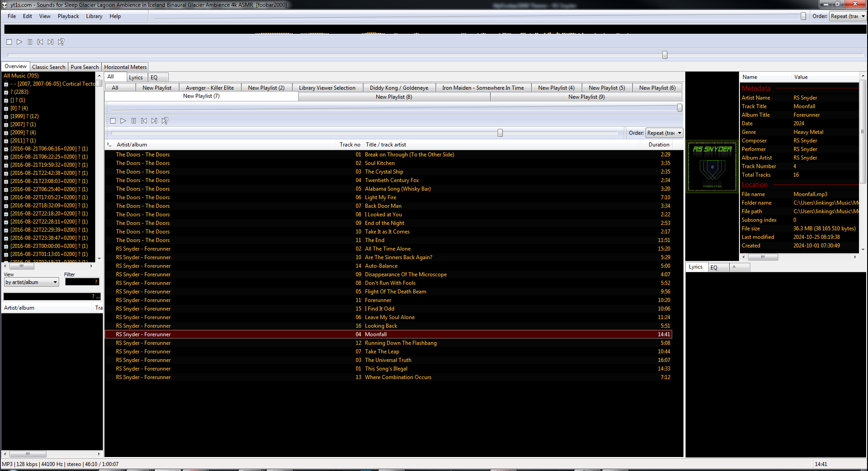Screen dimensions: 868x471
Task: Open the top Order dropdown in the menu bar
Action: [848, 16]
